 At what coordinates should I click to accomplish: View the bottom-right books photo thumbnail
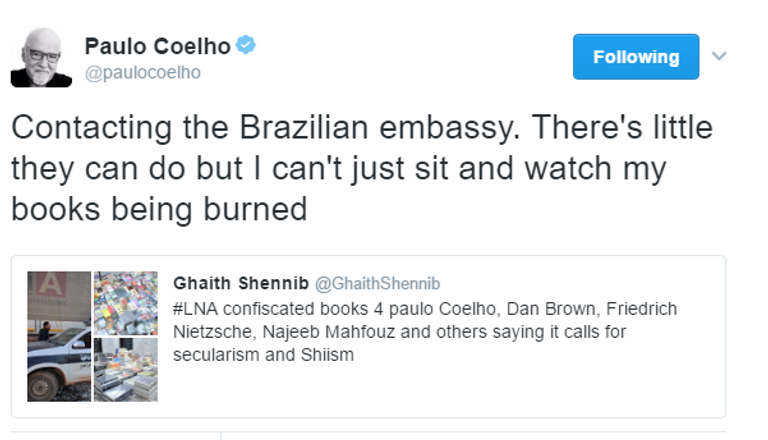tap(125, 369)
